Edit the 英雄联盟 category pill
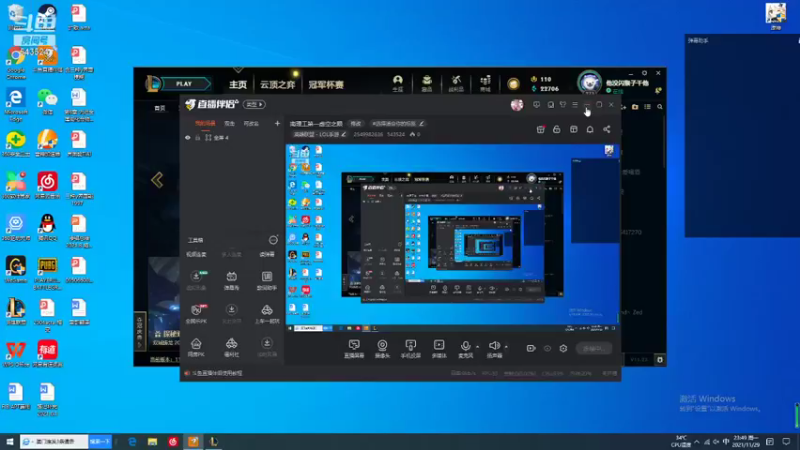The width and height of the screenshot is (800, 450). pos(319,134)
